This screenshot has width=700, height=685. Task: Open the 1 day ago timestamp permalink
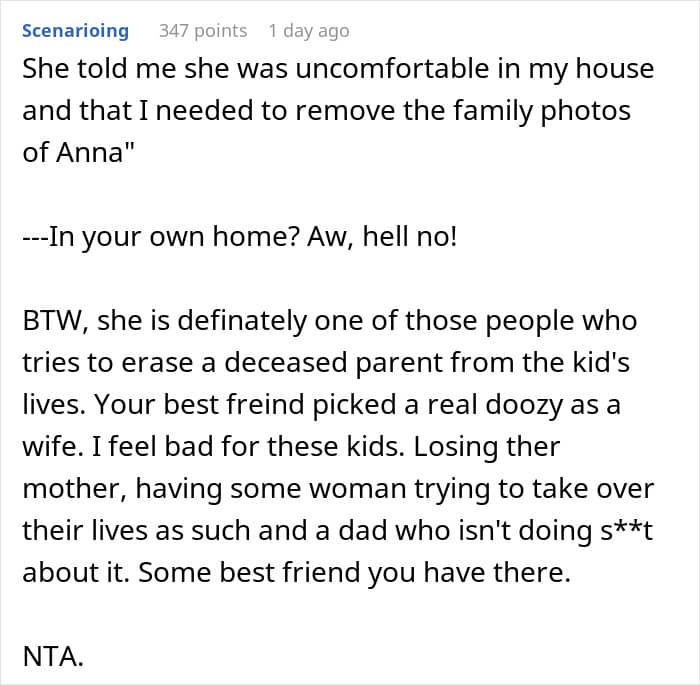pos(309,31)
